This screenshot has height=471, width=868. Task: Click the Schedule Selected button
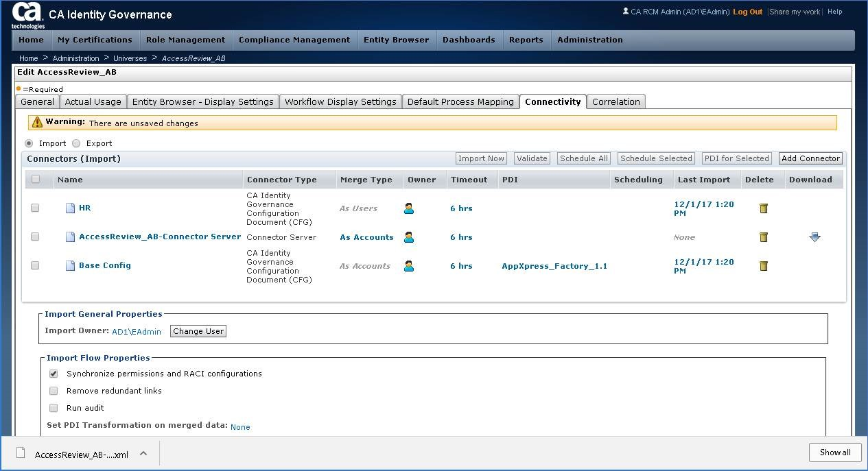(x=656, y=158)
